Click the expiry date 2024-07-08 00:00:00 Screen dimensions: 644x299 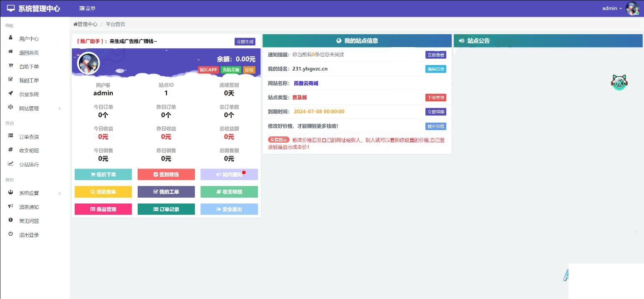point(319,112)
